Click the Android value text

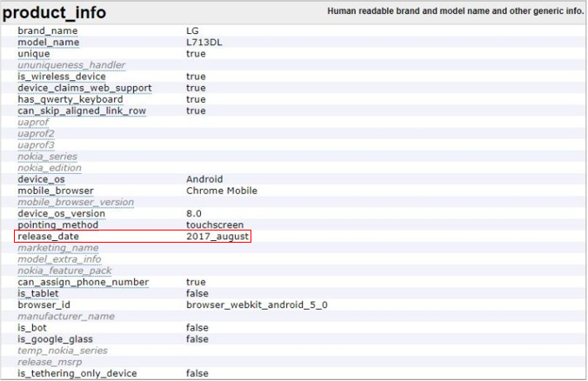pos(204,179)
